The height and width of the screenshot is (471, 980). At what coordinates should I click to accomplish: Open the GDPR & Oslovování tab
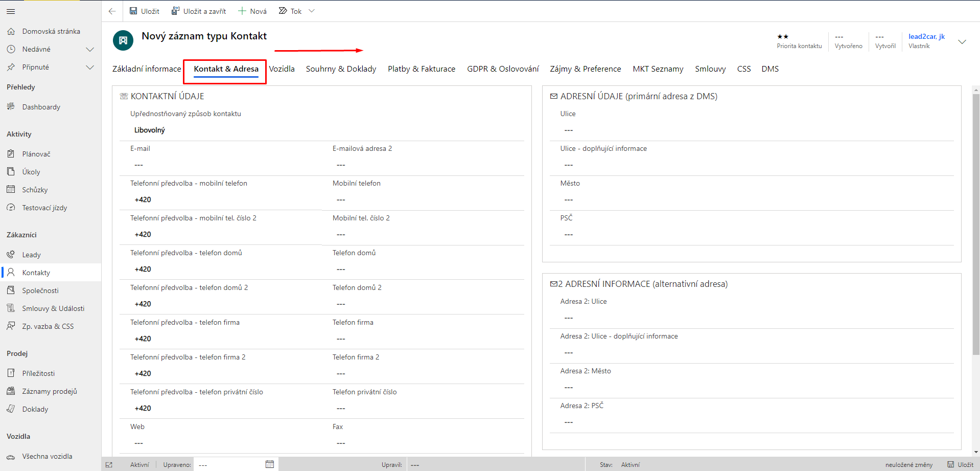502,69
